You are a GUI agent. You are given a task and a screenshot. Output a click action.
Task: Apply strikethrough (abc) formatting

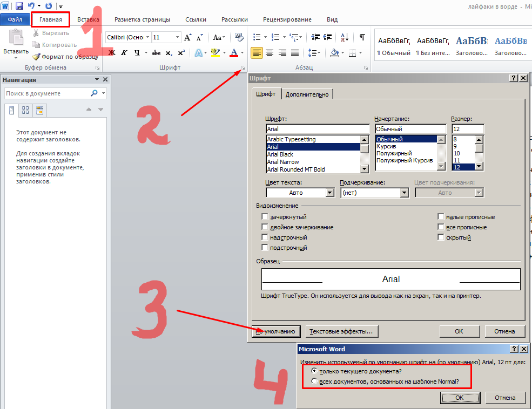click(156, 53)
